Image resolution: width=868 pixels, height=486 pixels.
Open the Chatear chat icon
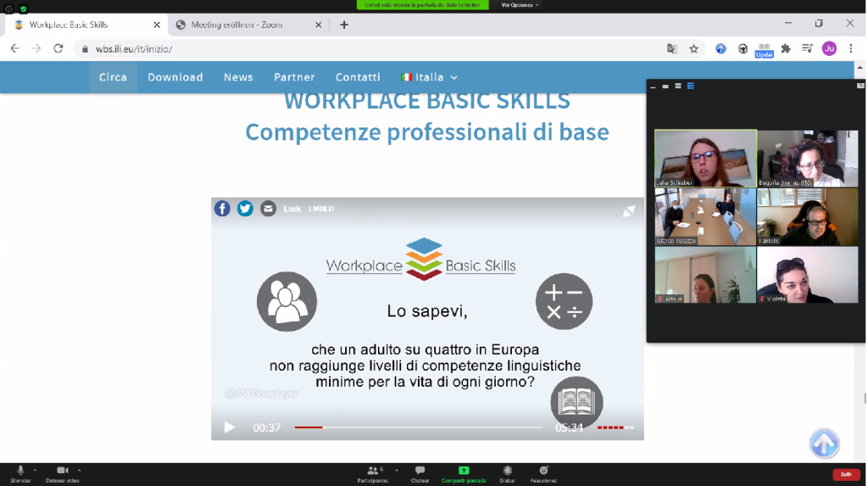(x=420, y=471)
